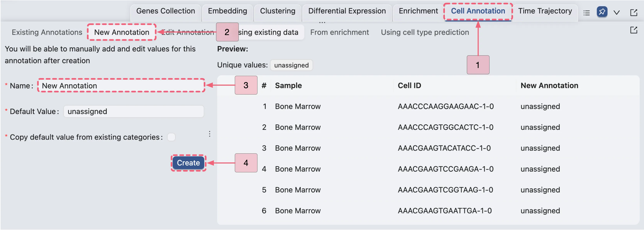Open the list outline icon beside the pin
Image resolution: width=644 pixels, height=230 pixels.
pyautogui.click(x=587, y=13)
